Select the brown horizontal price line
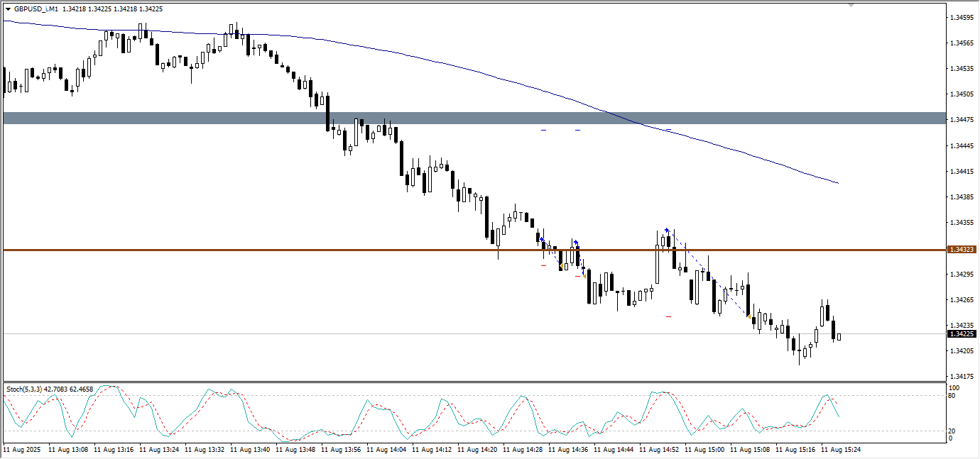Image resolution: width=980 pixels, height=459 pixels. (284, 250)
